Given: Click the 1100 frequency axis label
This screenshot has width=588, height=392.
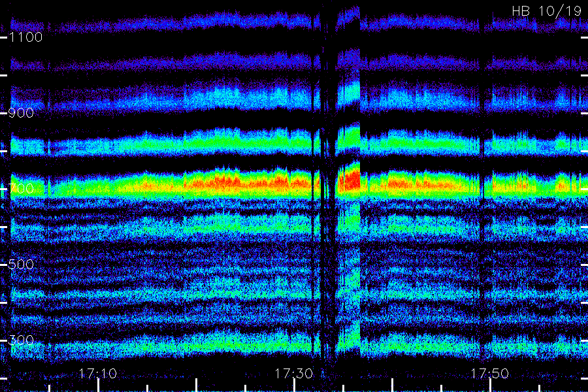Looking at the screenshot, I should (x=26, y=37).
